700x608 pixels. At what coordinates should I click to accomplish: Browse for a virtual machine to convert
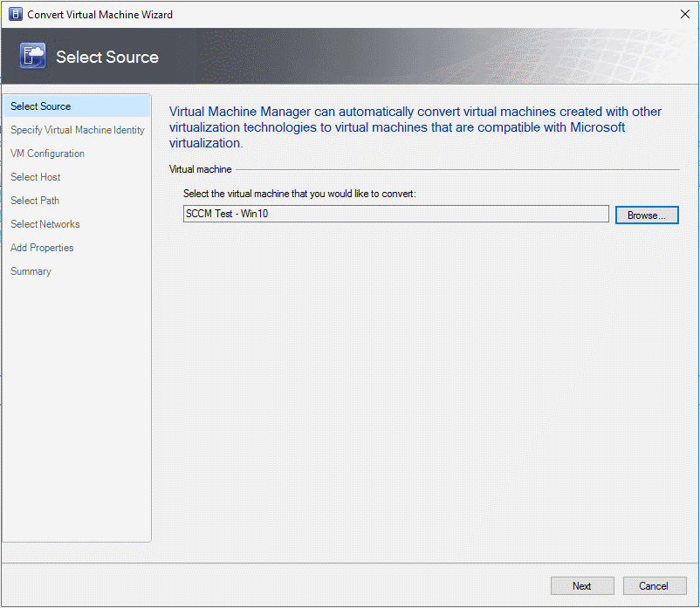(x=647, y=215)
